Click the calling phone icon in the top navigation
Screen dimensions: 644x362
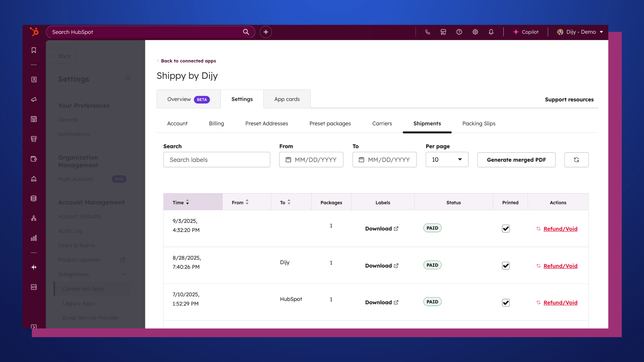[x=427, y=32]
